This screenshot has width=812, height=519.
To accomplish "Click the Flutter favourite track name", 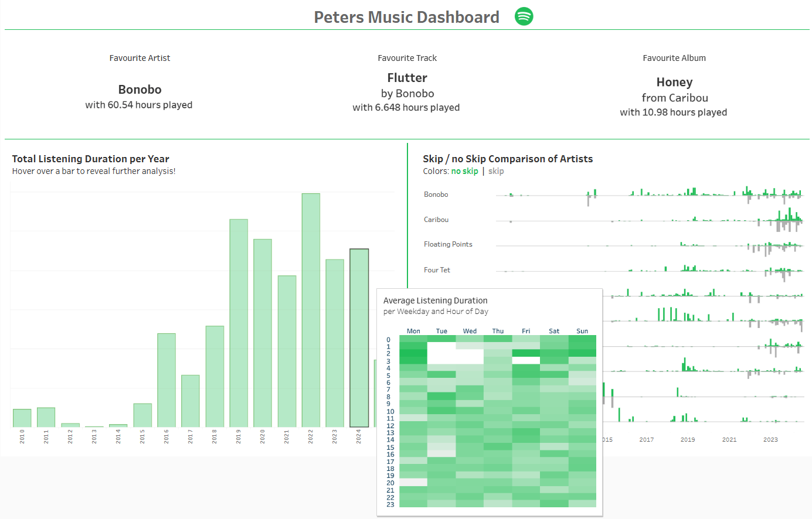I will [407, 78].
